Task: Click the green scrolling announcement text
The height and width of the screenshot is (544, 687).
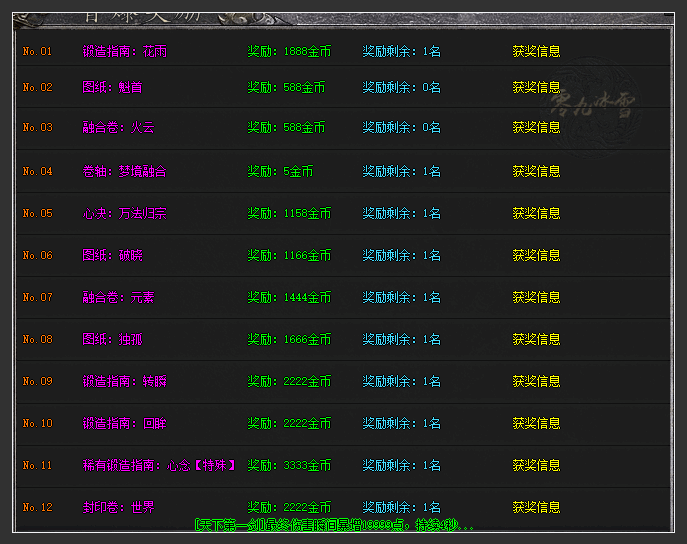Action: (334, 525)
